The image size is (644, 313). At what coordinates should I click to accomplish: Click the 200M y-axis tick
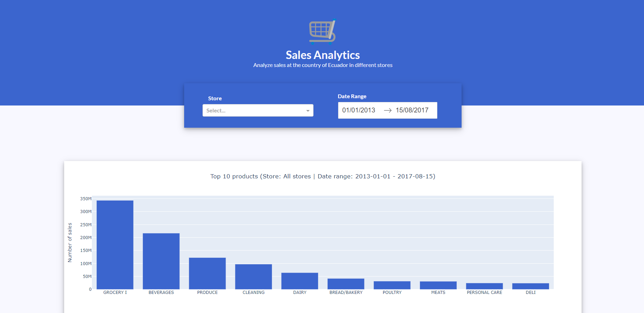coord(86,238)
